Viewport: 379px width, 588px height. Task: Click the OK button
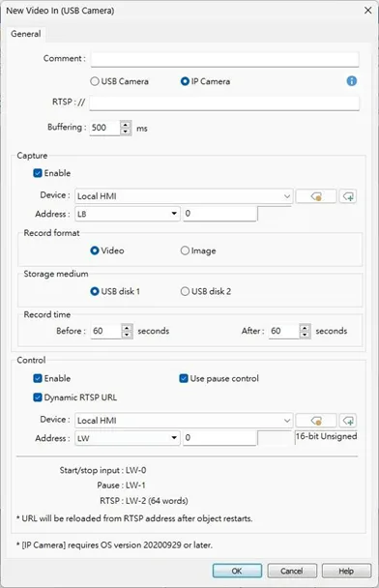[x=237, y=571]
